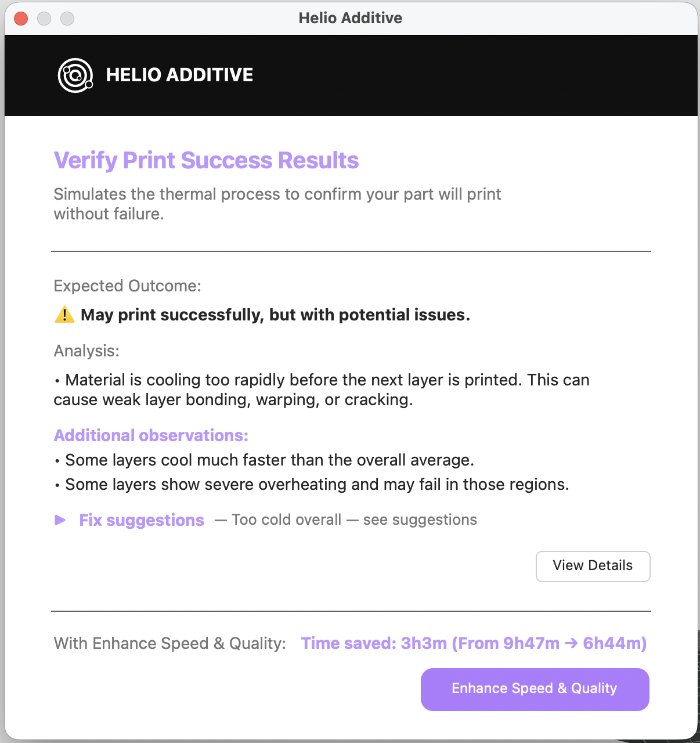Viewport: 700px width, 743px height.
Task: Click the Additional observations heading
Action: pyautogui.click(x=151, y=435)
